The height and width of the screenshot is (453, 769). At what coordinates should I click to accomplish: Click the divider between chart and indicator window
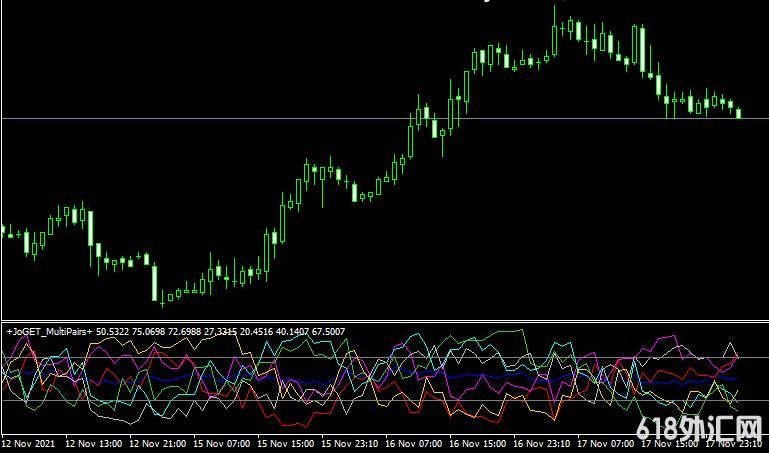[384, 321]
